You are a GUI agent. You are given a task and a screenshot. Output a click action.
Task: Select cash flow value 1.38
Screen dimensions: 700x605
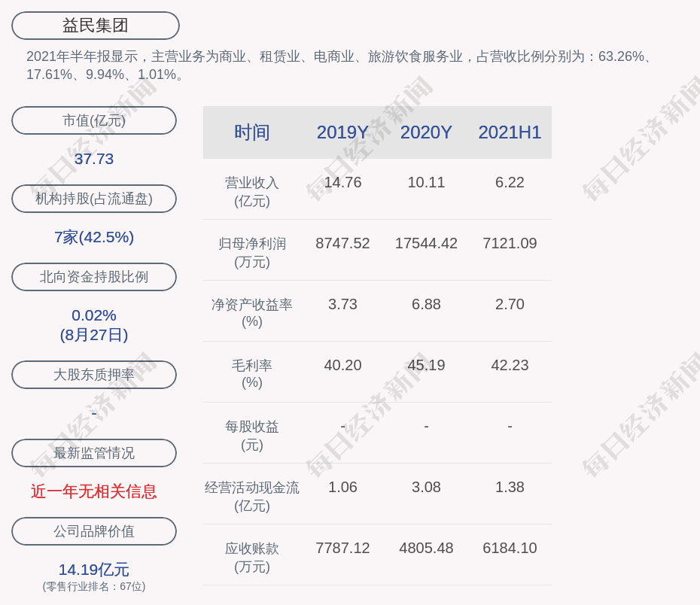(510, 487)
